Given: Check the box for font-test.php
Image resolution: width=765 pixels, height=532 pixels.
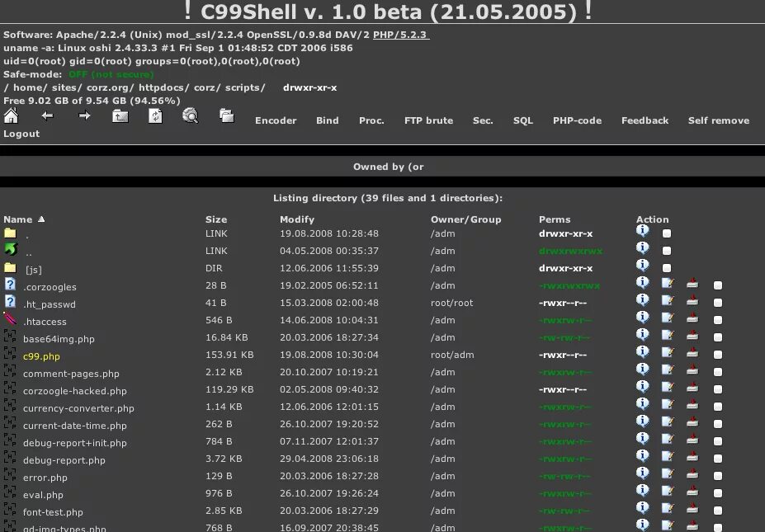Looking at the screenshot, I should pyautogui.click(x=718, y=511).
